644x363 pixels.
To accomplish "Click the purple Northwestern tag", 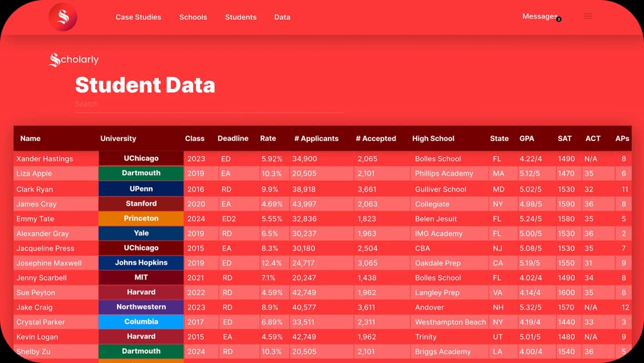I will coord(141,307).
